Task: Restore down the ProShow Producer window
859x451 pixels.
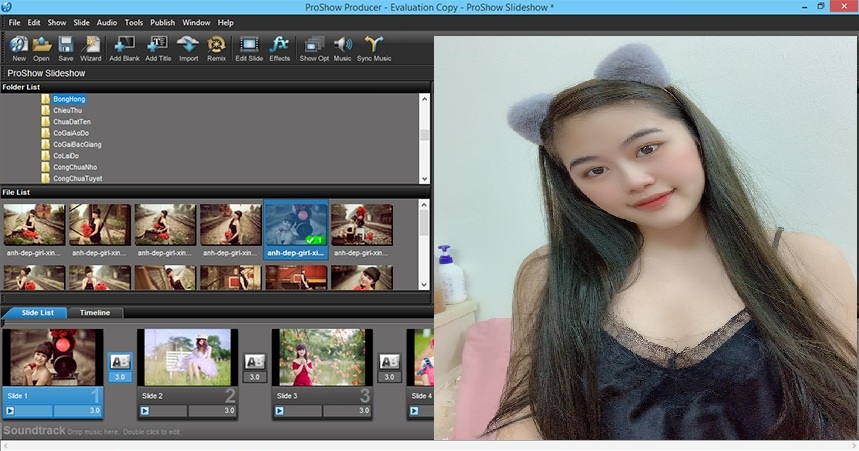Action: 821,7
